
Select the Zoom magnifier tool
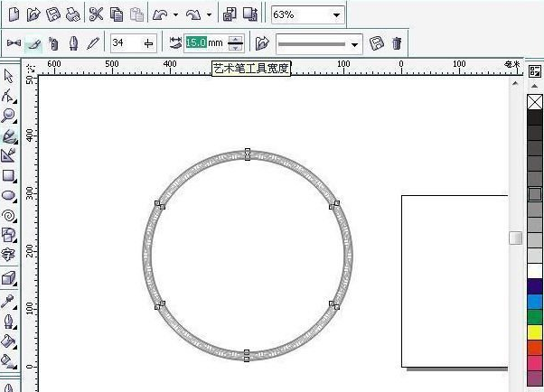pos(9,116)
